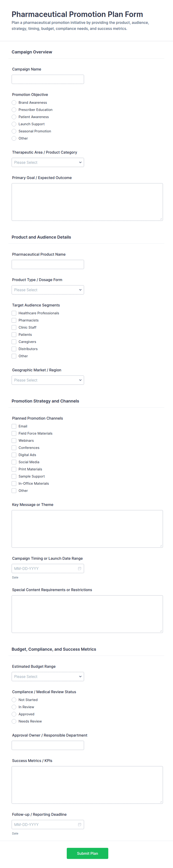Choose Launch Support radio option
This screenshot has height=868, width=173.
[x=14, y=124]
